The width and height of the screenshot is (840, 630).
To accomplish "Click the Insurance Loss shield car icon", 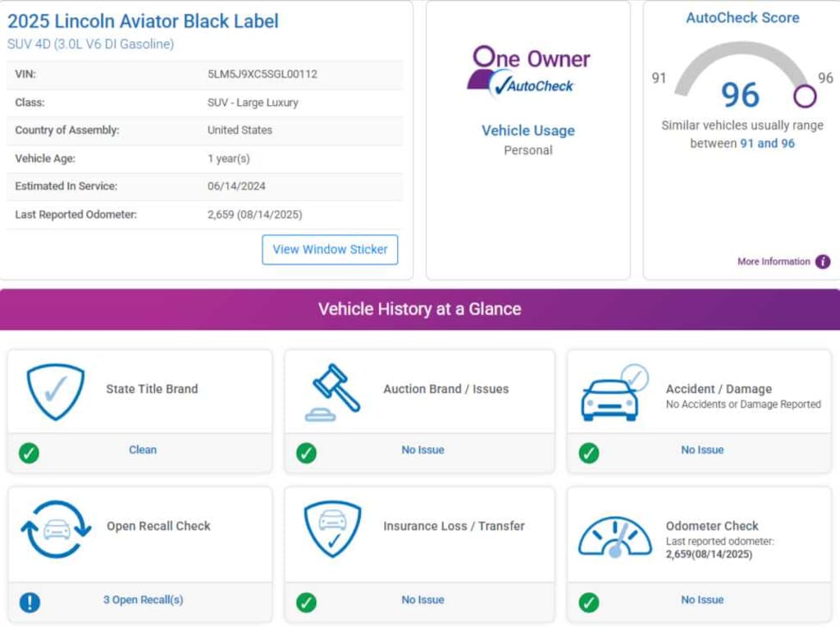I will pos(332,529).
